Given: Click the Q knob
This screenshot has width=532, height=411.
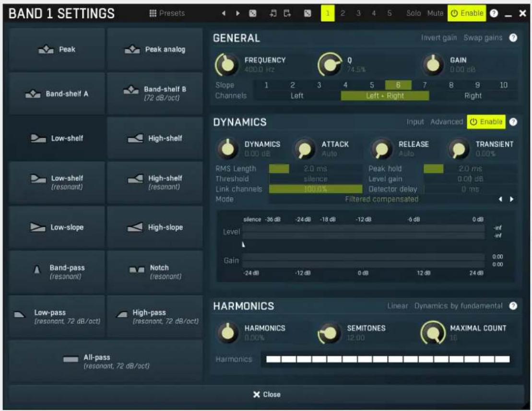Looking at the screenshot, I should coord(330,64).
